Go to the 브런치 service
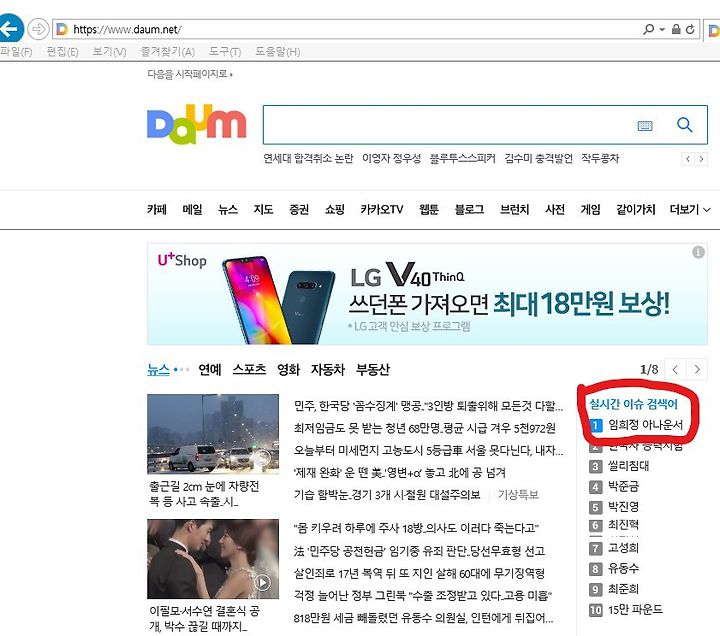Image resolution: width=720 pixels, height=636 pixels. coord(514,209)
